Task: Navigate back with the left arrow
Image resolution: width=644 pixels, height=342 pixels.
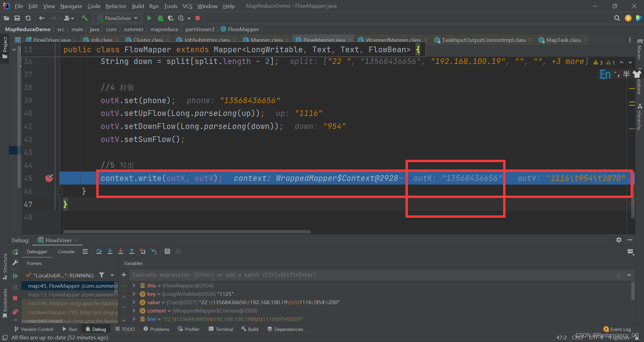Action: [x=42, y=18]
